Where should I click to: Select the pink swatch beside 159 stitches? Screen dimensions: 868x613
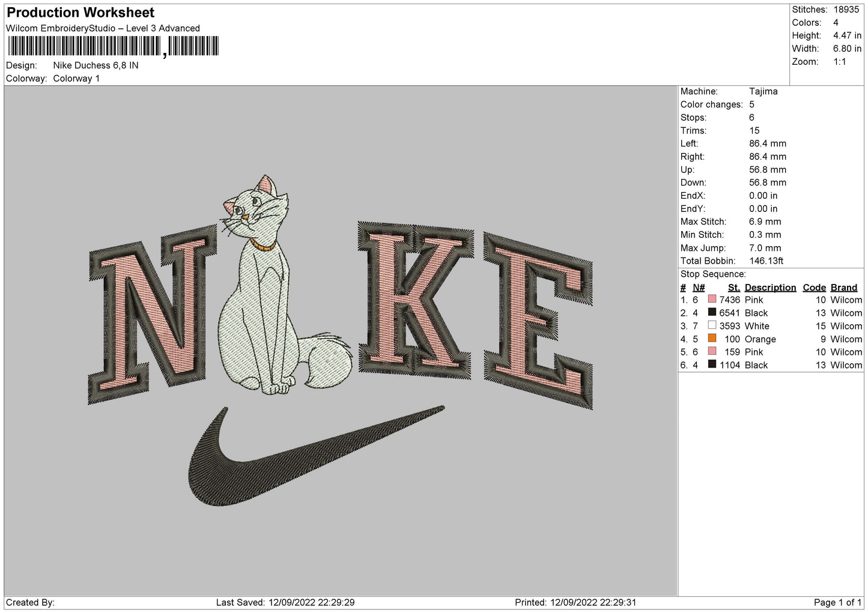pos(712,351)
